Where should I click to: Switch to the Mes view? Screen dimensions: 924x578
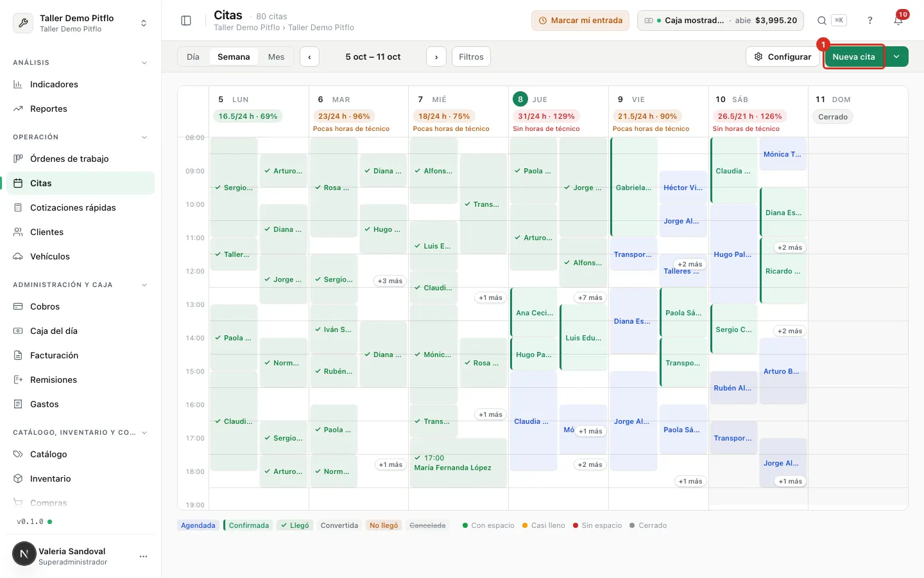[276, 57]
